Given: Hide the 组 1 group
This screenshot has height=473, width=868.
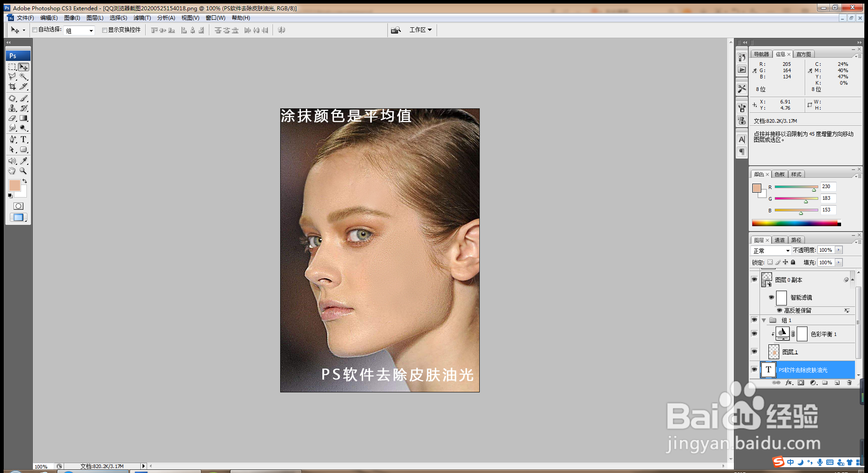Looking at the screenshot, I should coord(754,320).
